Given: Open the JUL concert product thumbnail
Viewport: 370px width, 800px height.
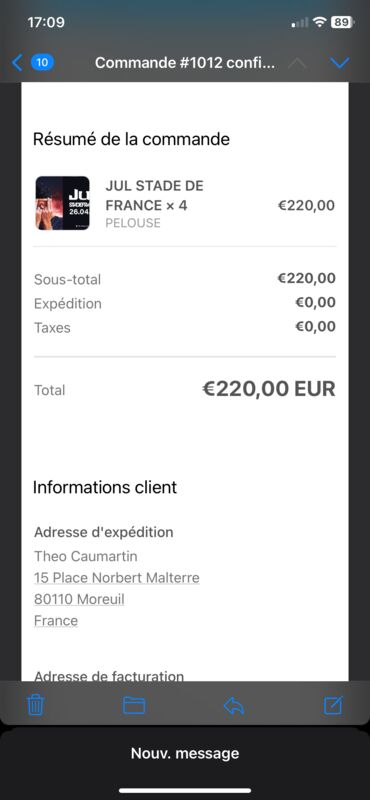Looking at the screenshot, I should coord(62,203).
